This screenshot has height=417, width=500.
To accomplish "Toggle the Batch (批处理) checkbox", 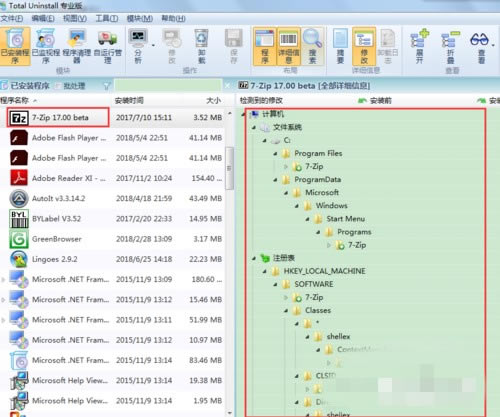I will tap(58, 86).
